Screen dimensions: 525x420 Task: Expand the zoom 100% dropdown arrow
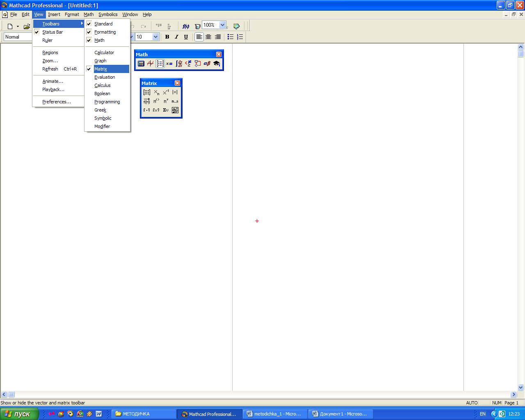tap(222, 25)
